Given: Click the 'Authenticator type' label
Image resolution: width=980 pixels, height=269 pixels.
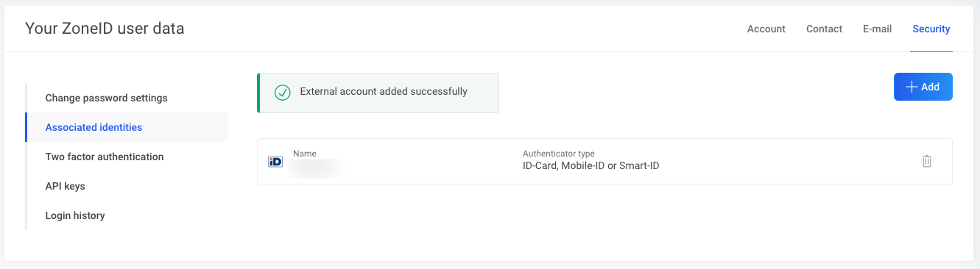Looking at the screenshot, I should 559,154.
